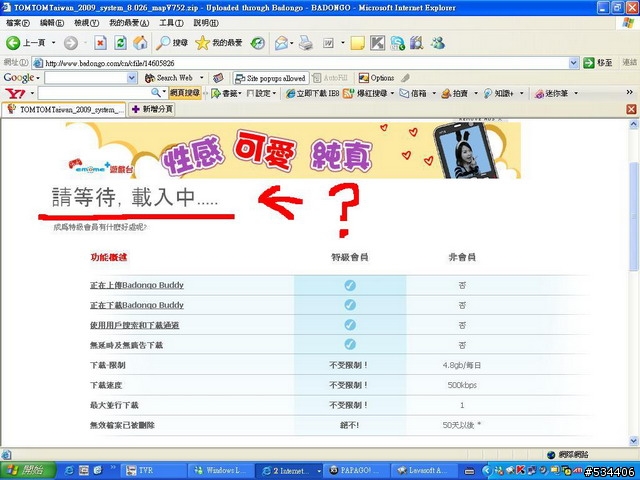Screen dimensions: 640x480
Task: Click the K toolbar icon
Action: click(377, 42)
